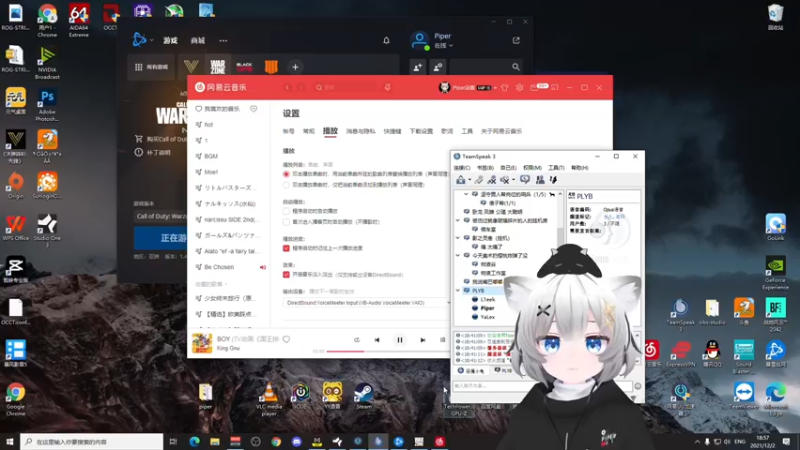
Task: Mute speakers in TeamSpeak toolbar
Action: point(505,180)
